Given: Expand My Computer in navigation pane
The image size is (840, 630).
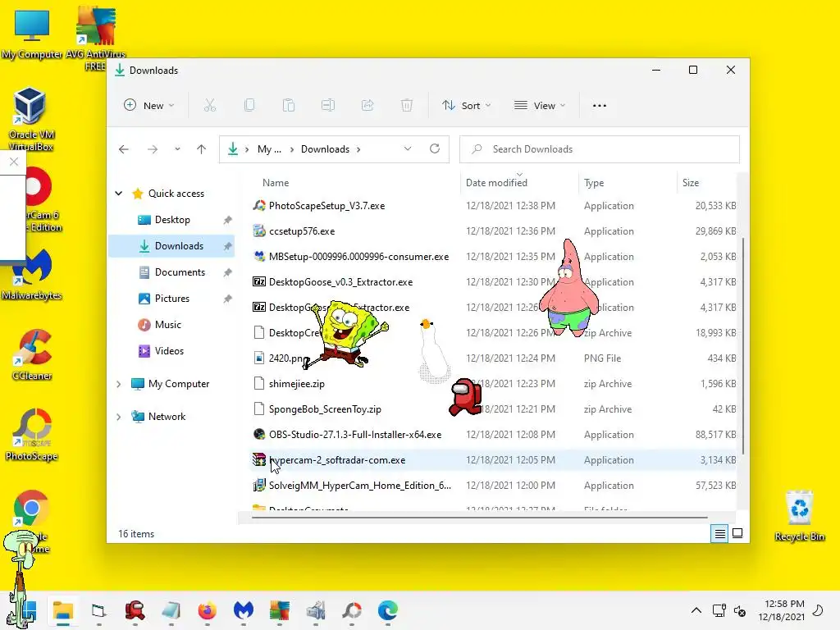Looking at the screenshot, I should [x=118, y=384].
